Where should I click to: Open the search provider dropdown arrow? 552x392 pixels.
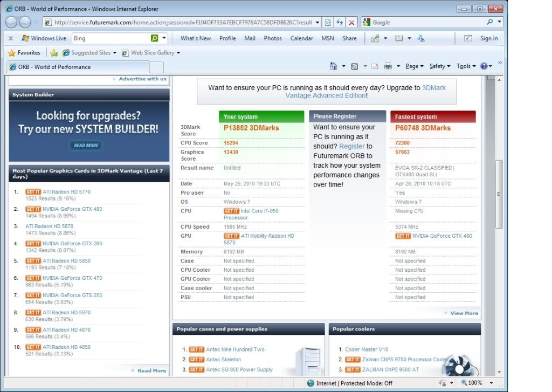(x=499, y=22)
